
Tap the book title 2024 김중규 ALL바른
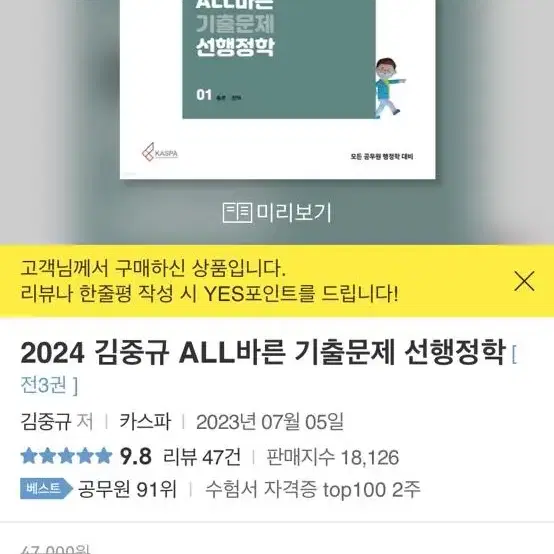click(x=263, y=353)
